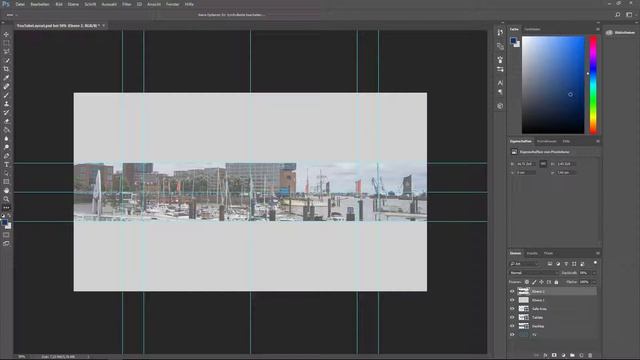Open the Edit Toolbar three-dots button
Viewport: 640px width, 360px height.
click(x=6, y=208)
